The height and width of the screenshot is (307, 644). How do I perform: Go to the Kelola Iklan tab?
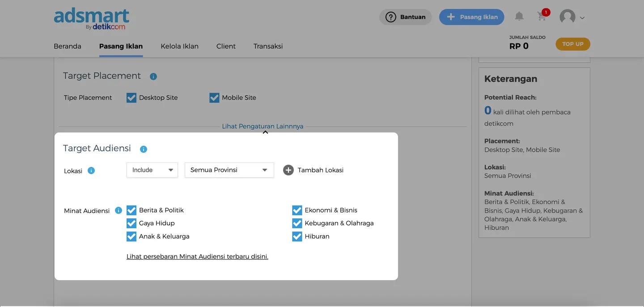(x=179, y=46)
